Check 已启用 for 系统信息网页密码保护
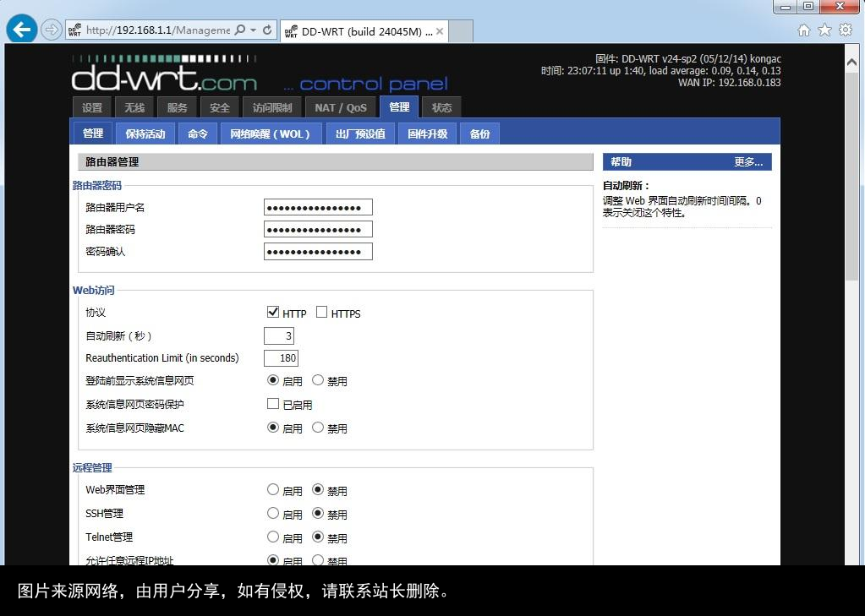The width and height of the screenshot is (865, 616). tap(273, 404)
